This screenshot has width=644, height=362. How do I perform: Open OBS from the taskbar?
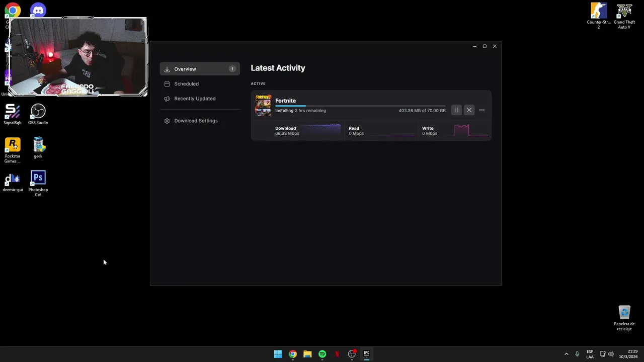click(x=352, y=354)
